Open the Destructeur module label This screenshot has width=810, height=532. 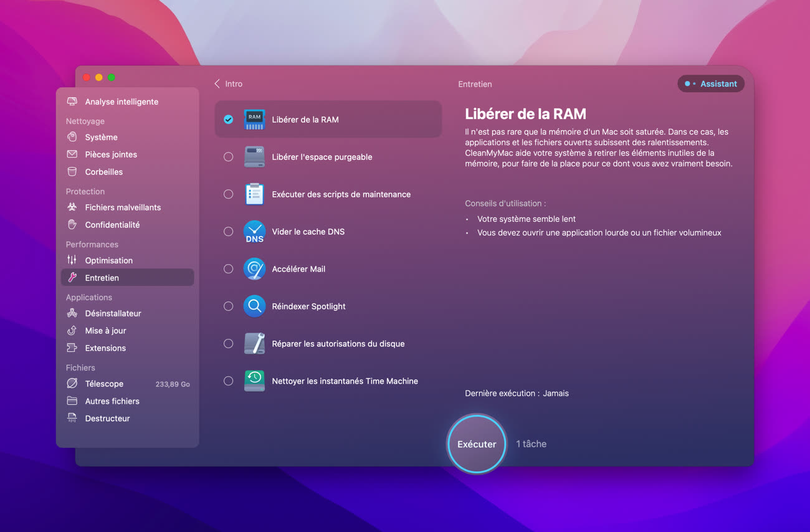108,419
